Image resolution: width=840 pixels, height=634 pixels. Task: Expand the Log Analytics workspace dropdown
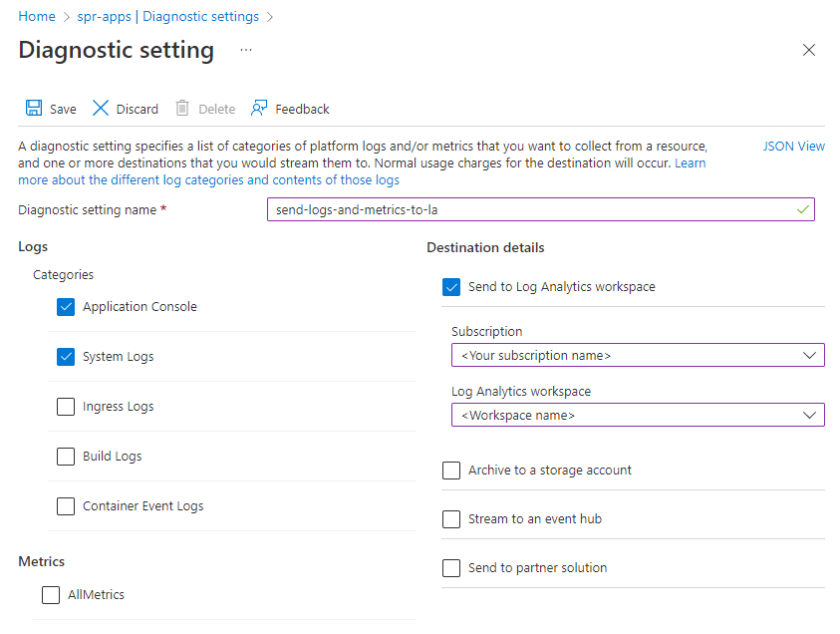[x=638, y=415]
